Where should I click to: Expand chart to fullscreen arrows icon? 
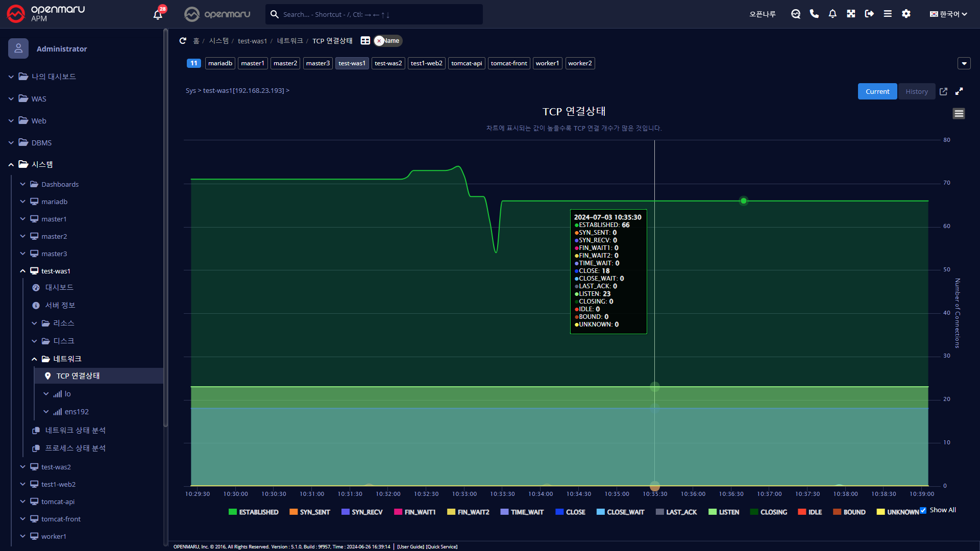click(x=959, y=91)
